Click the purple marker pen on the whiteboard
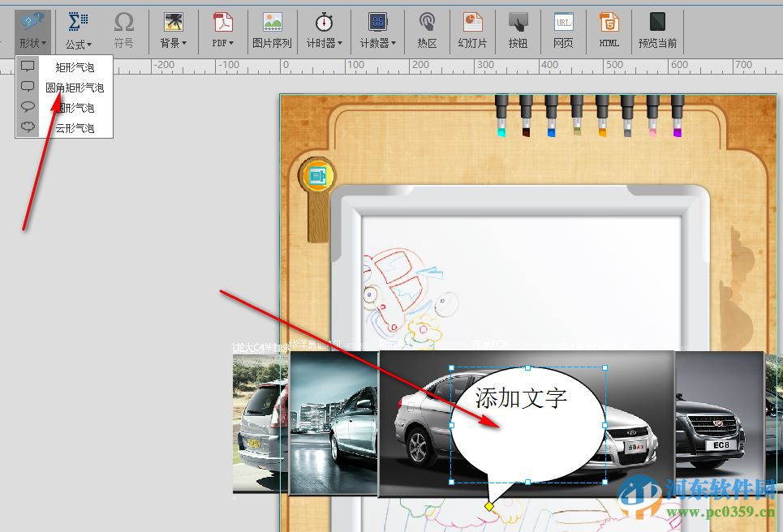 (676, 118)
